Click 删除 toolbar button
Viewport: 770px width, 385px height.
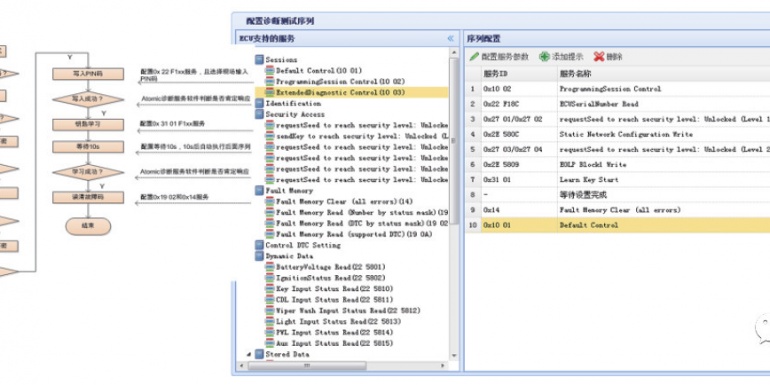pyautogui.click(x=608, y=56)
